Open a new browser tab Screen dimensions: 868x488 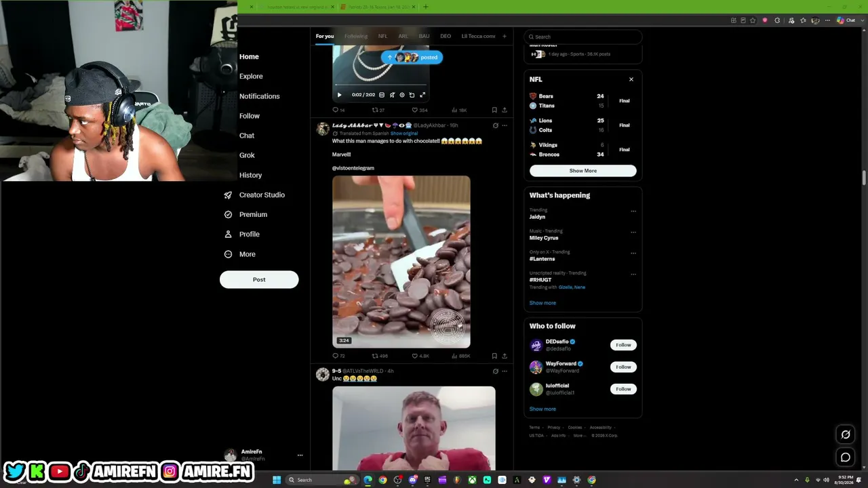coord(426,7)
